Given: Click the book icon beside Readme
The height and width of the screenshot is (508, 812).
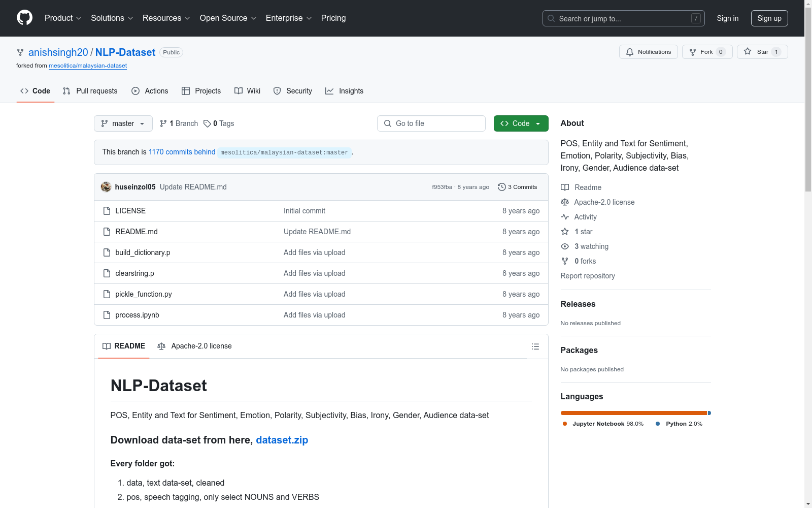Looking at the screenshot, I should click(x=565, y=187).
